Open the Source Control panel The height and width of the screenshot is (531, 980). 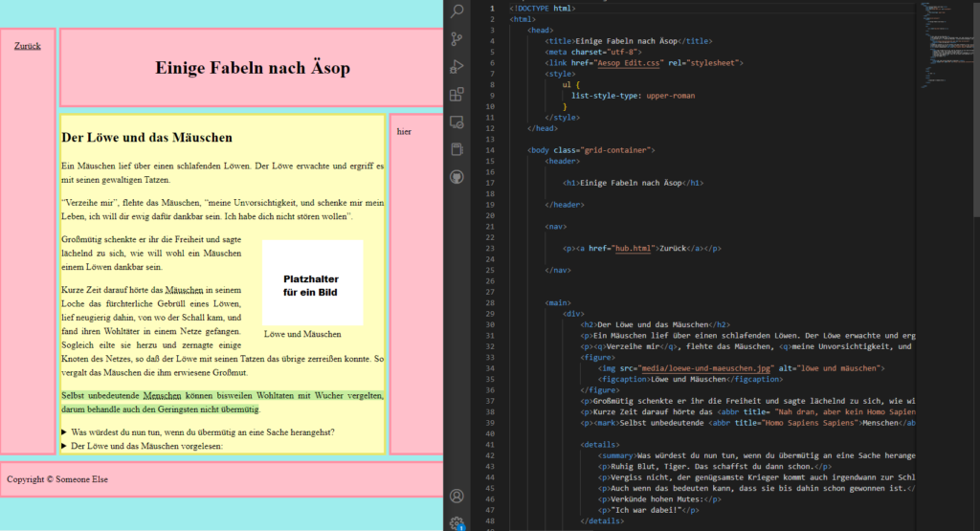tap(457, 39)
